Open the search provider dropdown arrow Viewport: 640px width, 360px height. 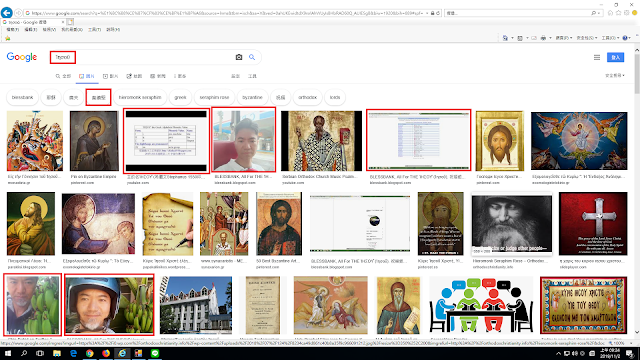[x=599, y=13]
